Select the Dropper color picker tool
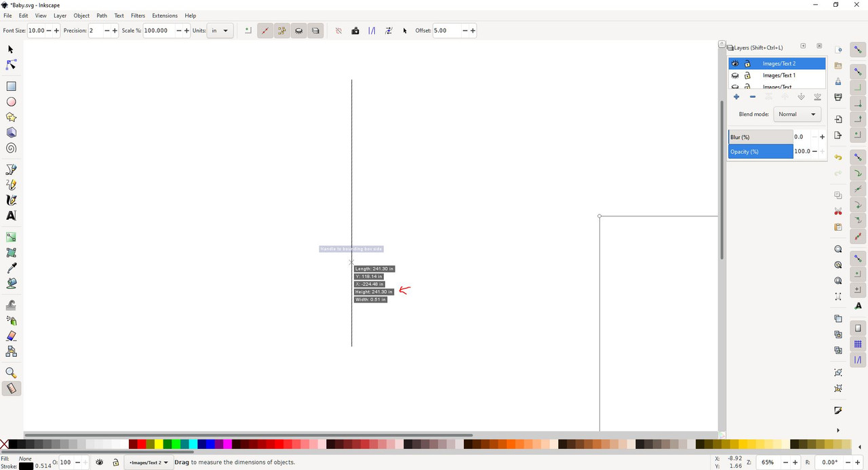 (11, 269)
